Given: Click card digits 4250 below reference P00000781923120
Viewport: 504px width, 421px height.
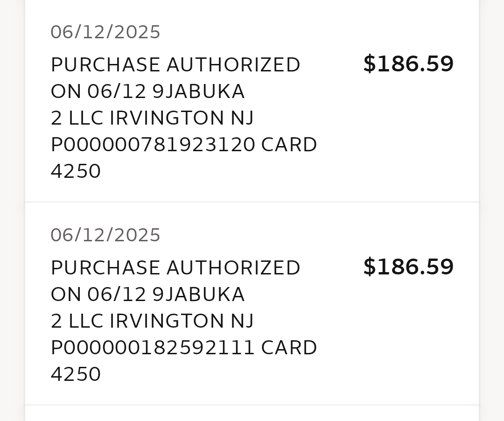Looking at the screenshot, I should [76, 172].
